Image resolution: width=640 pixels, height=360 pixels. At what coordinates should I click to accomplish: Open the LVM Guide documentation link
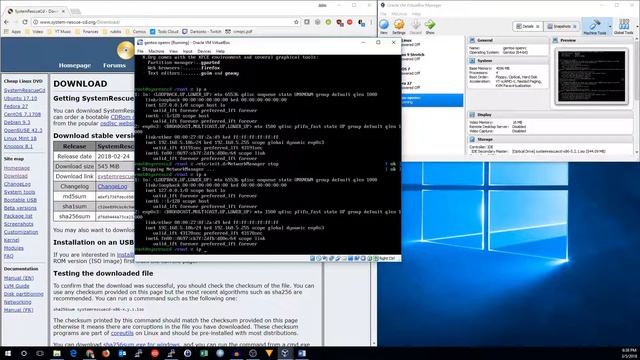pos(17,286)
